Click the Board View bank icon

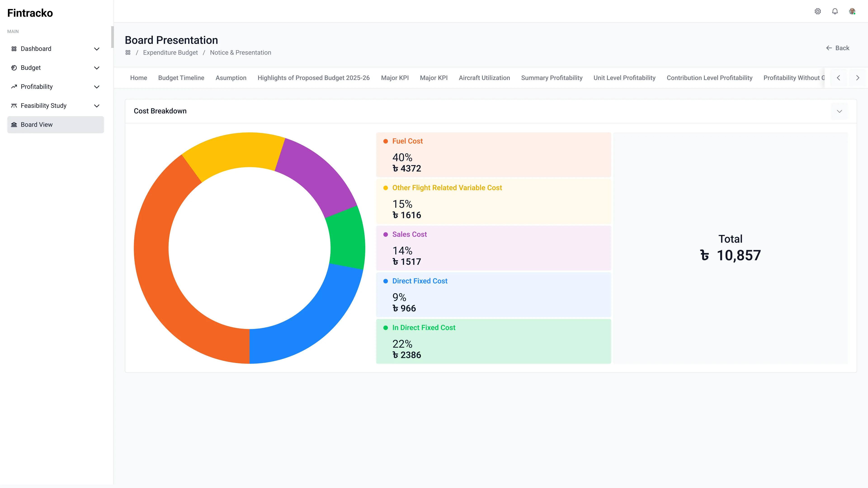[x=14, y=125]
